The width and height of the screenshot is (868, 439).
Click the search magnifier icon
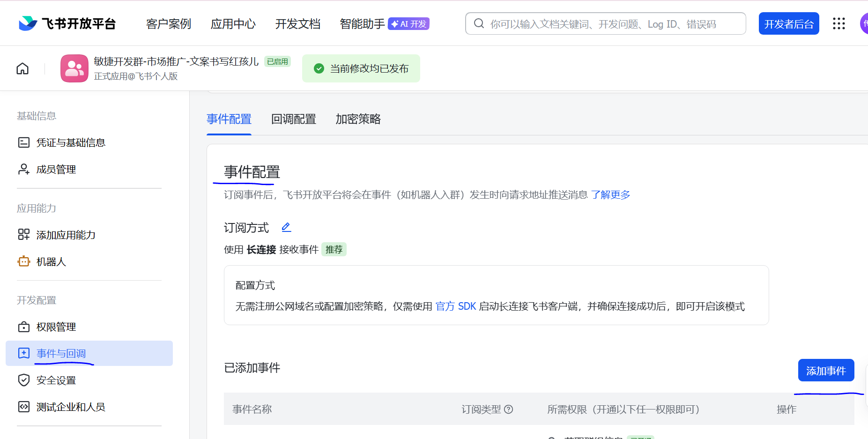coord(479,23)
